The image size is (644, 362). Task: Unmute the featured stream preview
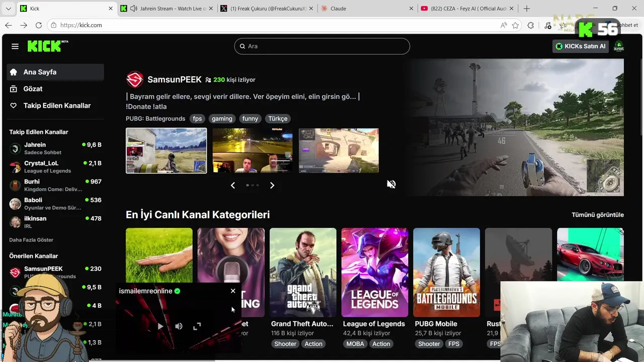[391, 185]
